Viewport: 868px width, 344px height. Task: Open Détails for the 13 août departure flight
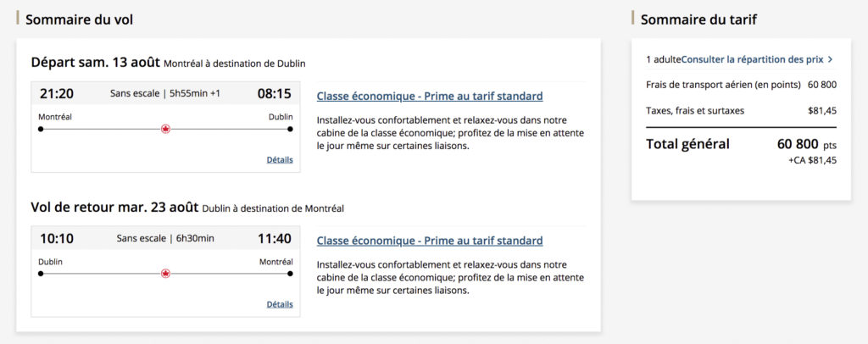(279, 159)
